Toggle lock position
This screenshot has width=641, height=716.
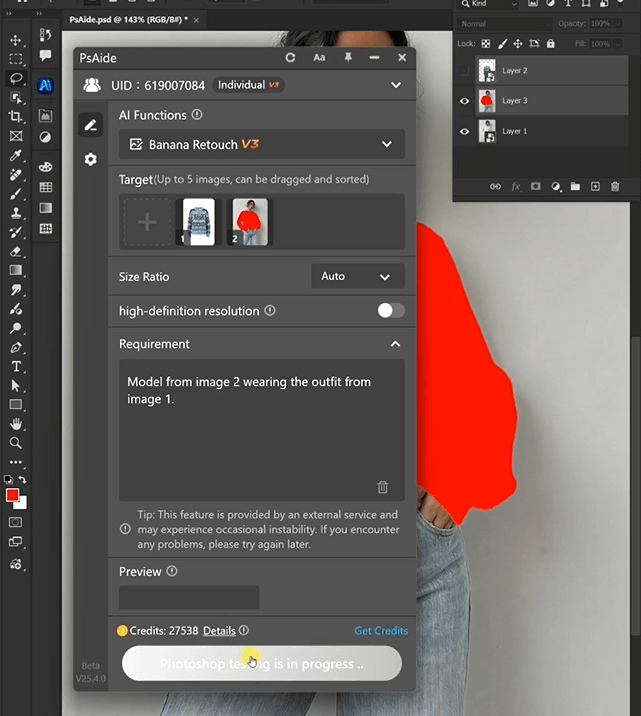[518, 44]
